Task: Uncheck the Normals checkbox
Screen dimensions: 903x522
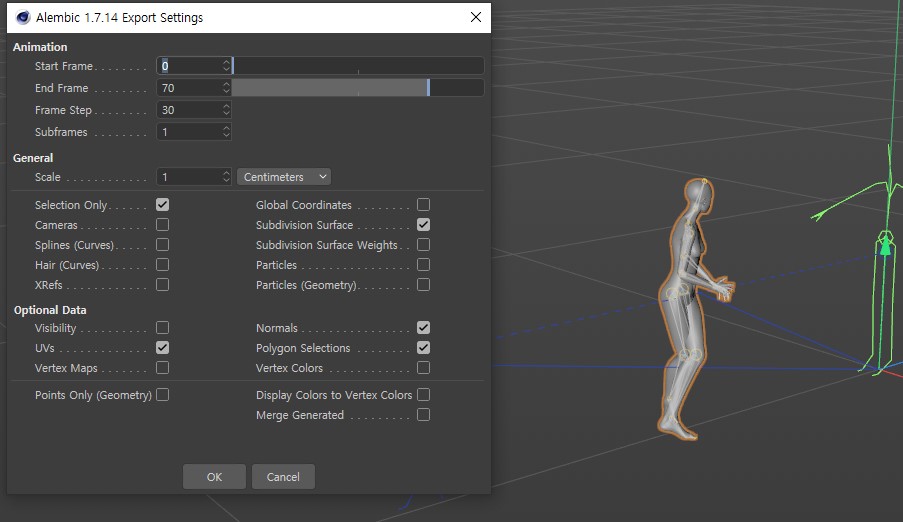Action: (x=423, y=328)
